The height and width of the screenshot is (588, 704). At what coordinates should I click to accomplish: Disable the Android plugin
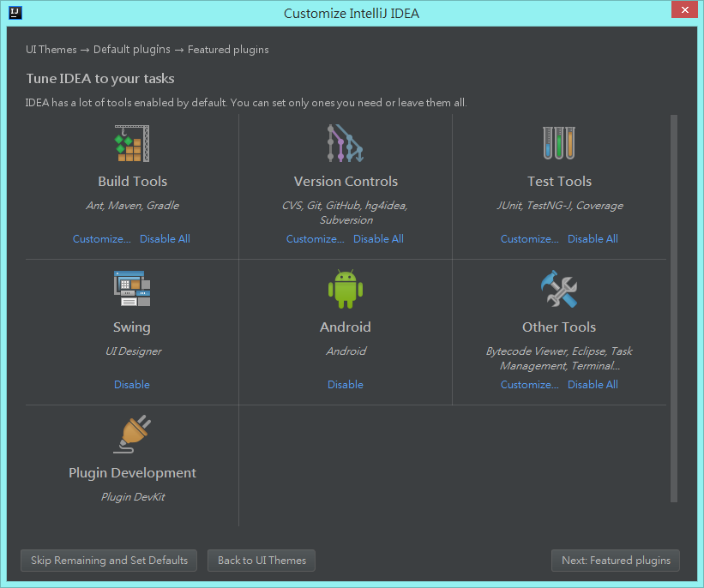[346, 385]
